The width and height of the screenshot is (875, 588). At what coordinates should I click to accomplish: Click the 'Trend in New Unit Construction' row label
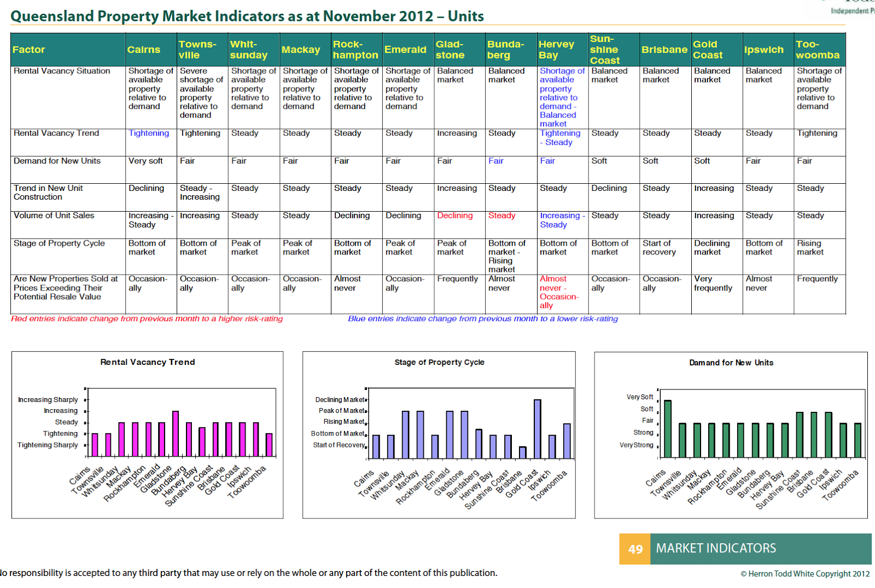coord(48,193)
